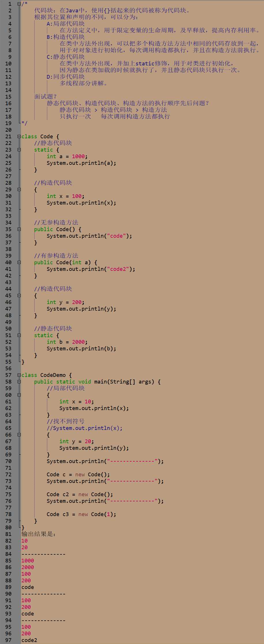Viewport: 264px width, 644px height.
Task: Select line number 80 in the gutter
Action: pos(9,528)
